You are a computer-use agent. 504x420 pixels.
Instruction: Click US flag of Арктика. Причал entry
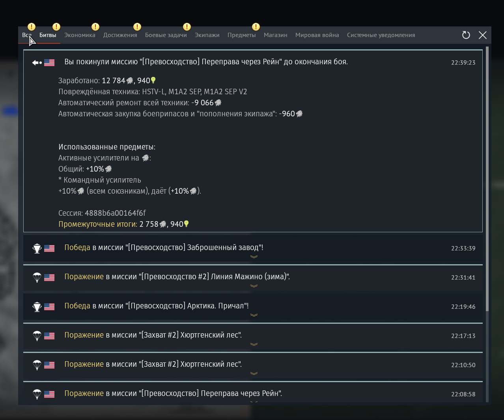(49, 307)
